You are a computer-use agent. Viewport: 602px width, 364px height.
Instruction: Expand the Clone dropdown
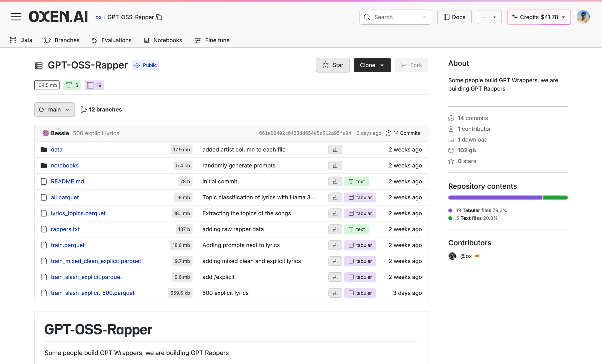click(372, 65)
